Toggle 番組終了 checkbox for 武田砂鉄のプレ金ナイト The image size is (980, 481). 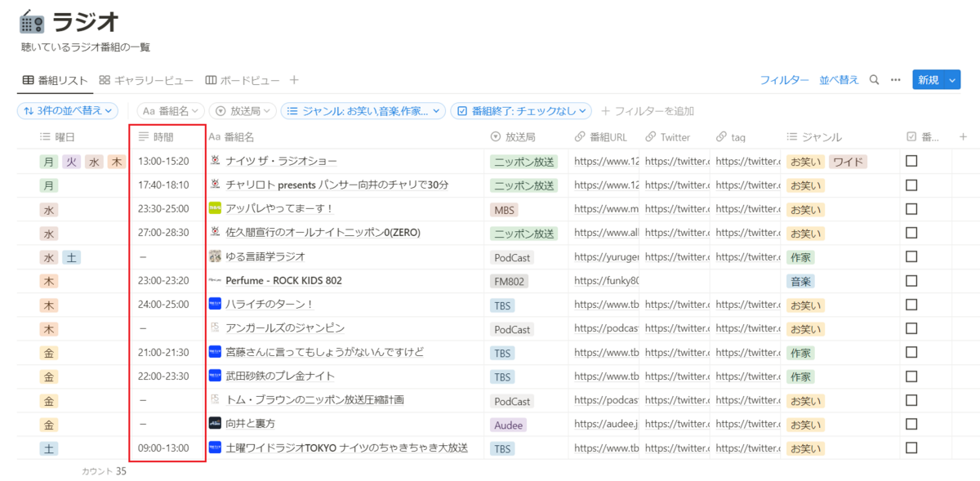click(911, 376)
